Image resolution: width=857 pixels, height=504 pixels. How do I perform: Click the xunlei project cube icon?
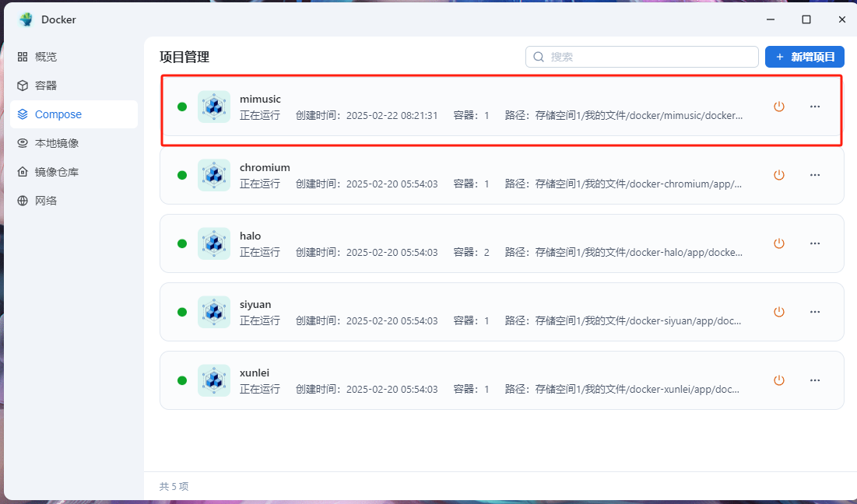point(214,380)
